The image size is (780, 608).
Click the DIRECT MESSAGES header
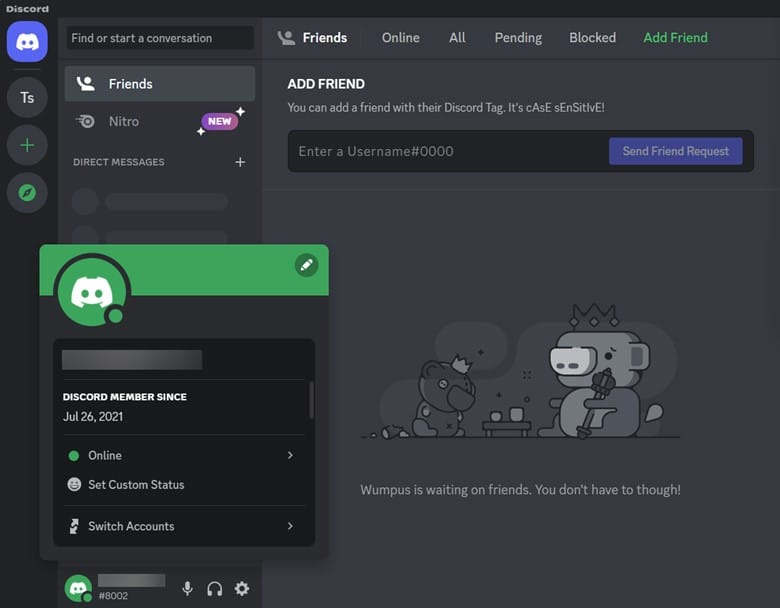(x=119, y=162)
